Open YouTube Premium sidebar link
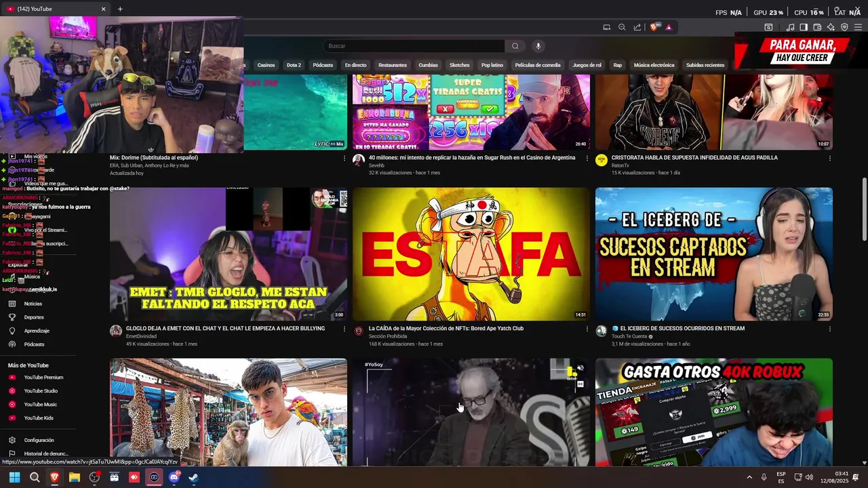This screenshot has width=868, height=488. tap(43, 378)
